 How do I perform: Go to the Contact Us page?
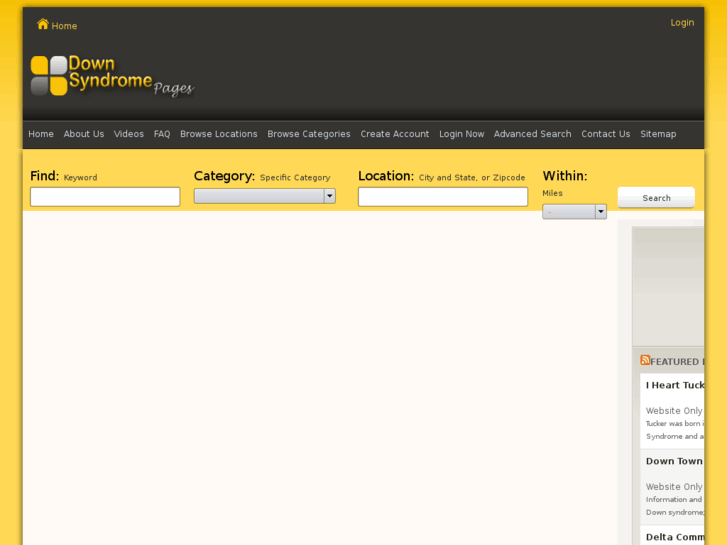[606, 134]
